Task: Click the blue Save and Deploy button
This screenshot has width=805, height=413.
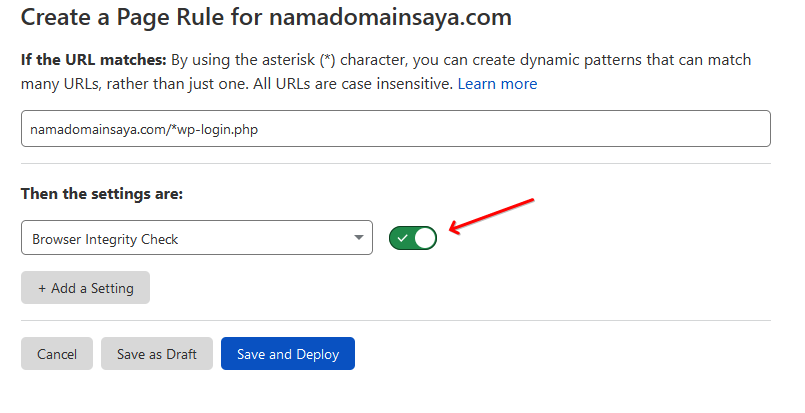Action: [x=288, y=354]
